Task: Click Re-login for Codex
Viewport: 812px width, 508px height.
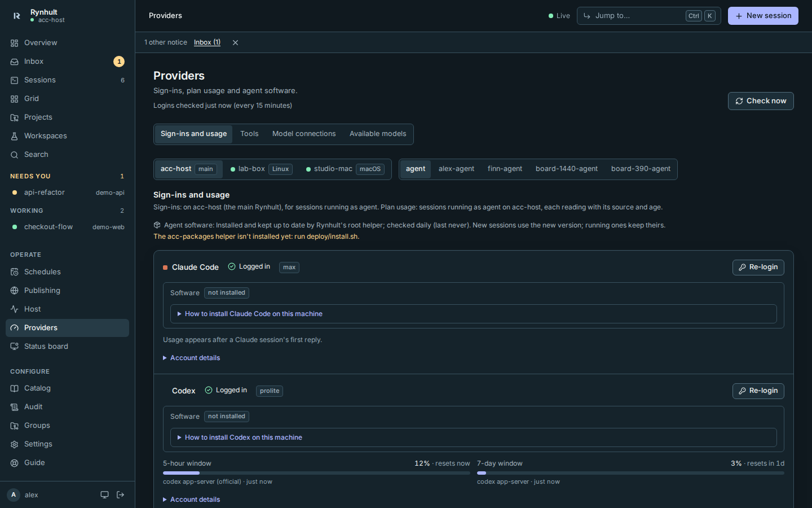Action: [x=758, y=391]
